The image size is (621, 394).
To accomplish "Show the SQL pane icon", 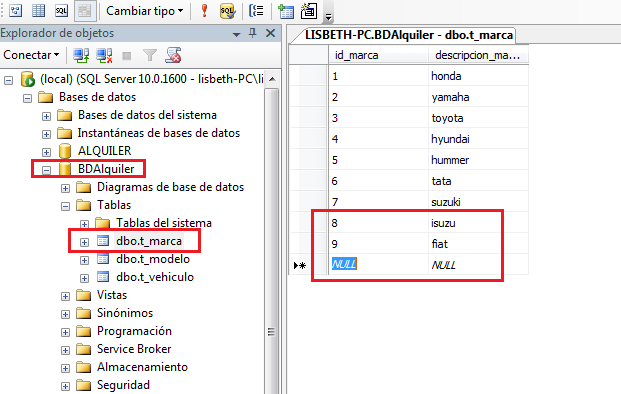I will (x=61, y=10).
